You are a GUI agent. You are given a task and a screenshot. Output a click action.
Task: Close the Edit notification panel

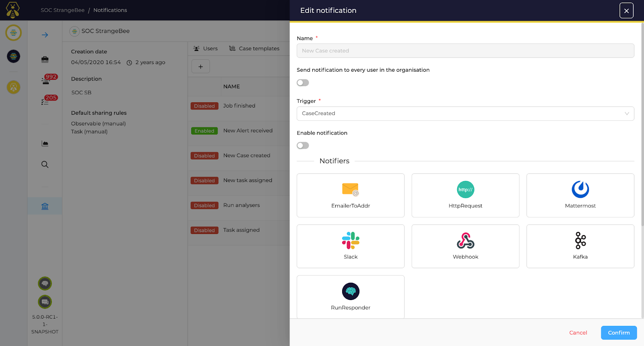pyautogui.click(x=626, y=10)
